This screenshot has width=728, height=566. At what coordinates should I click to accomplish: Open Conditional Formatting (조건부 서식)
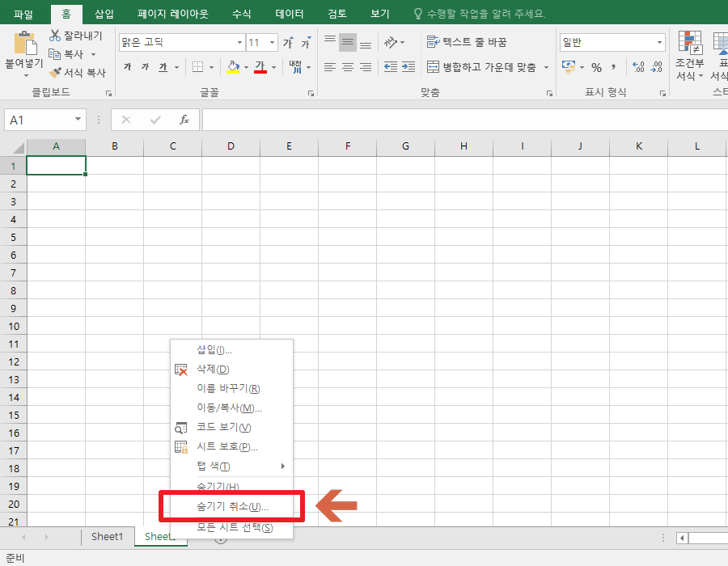[690, 56]
